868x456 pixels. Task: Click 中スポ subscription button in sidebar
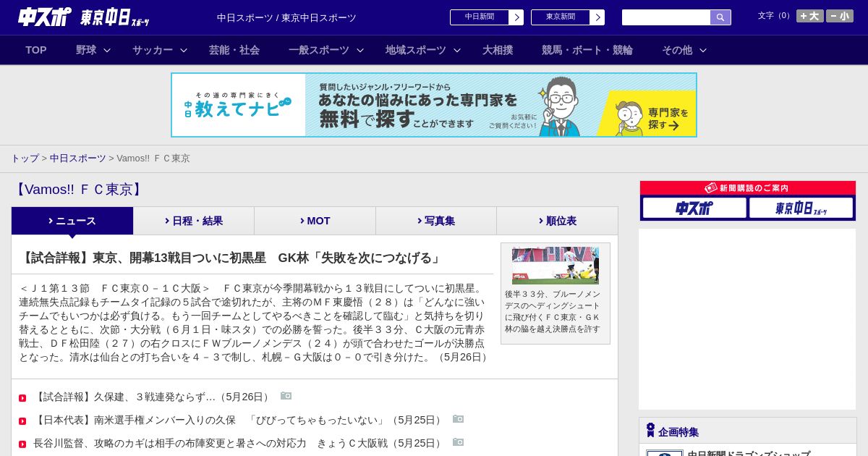(694, 208)
